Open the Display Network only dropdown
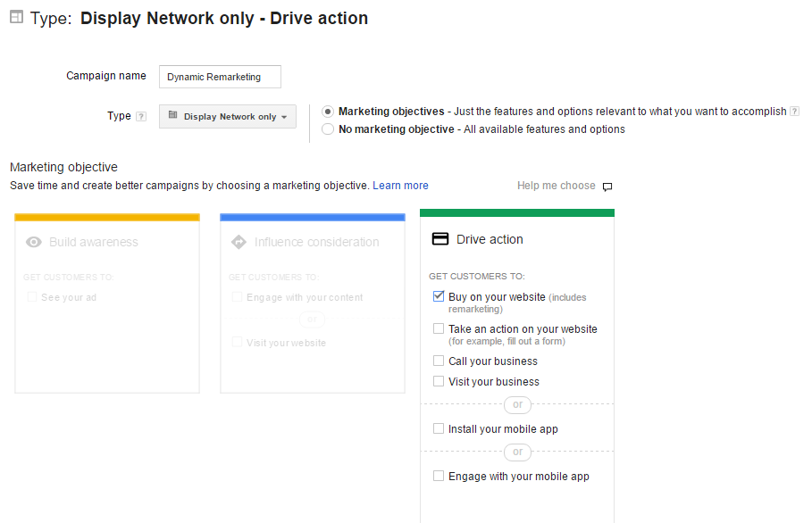 (x=227, y=116)
